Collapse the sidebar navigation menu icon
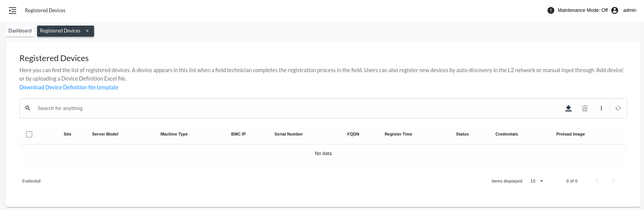 click(x=13, y=11)
